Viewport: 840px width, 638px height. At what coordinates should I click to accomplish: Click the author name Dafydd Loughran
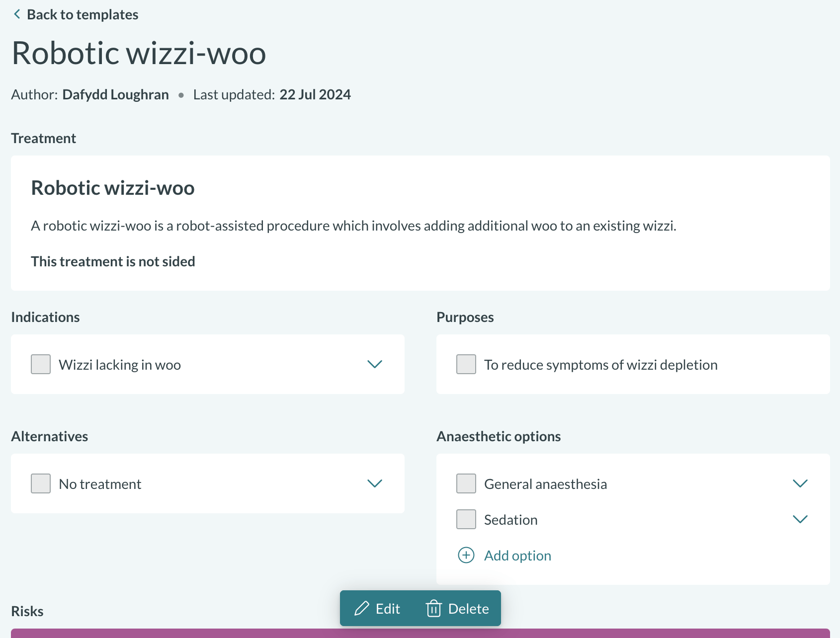115,94
